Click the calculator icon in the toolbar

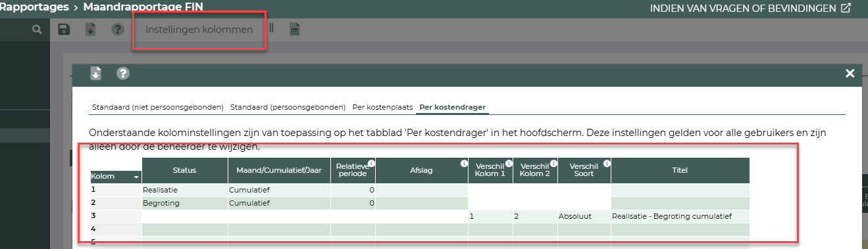click(295, 30)
